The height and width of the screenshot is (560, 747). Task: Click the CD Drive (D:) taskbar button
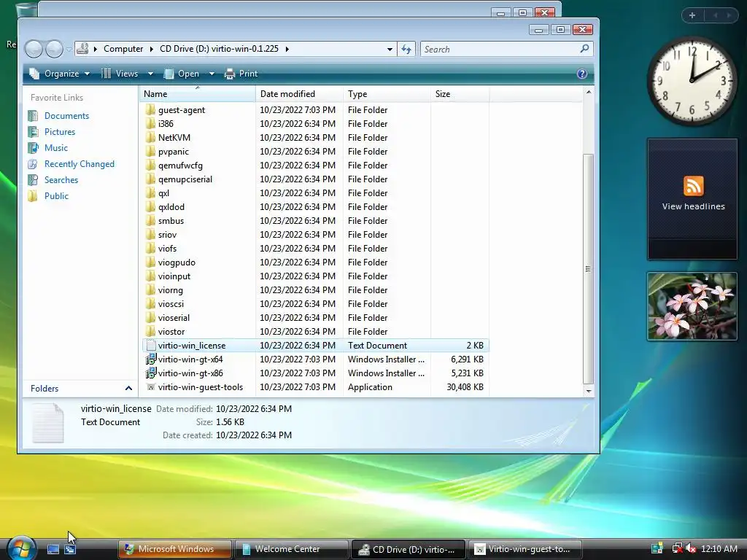(409, 549)
